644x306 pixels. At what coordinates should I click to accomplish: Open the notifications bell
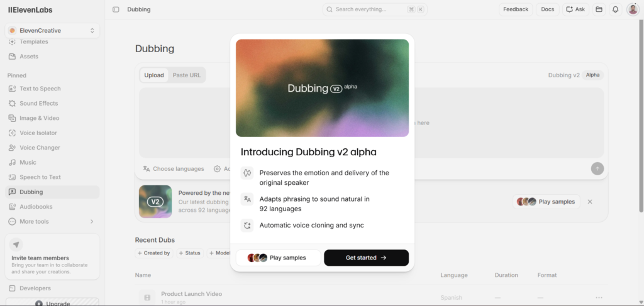pyautogui.click(x=615, y=9)
